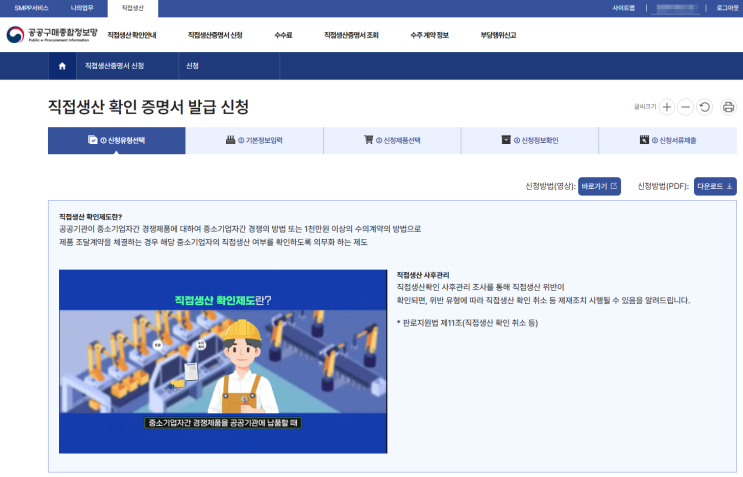Image resolution: width=743 pixels, height=477 pixels.
Task: Click 판로지원법 제11조 note text
Action: [x=467, y=323]
